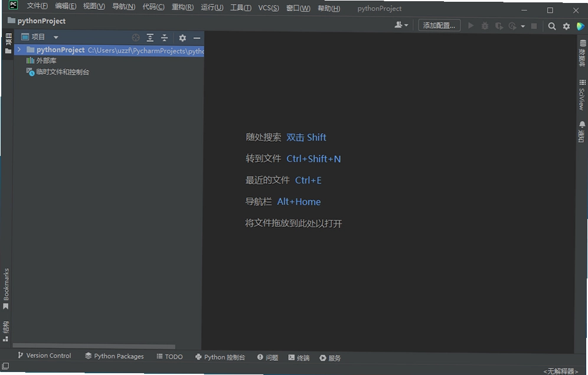
Task: Open the 代码(C) menu
Action: pyautogui.click(x=153, y=6)
